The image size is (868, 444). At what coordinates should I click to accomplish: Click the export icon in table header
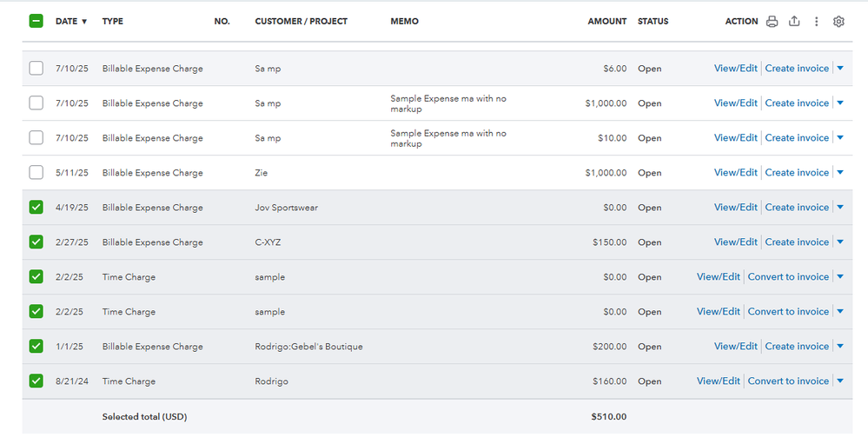click(x=794, y=22)
